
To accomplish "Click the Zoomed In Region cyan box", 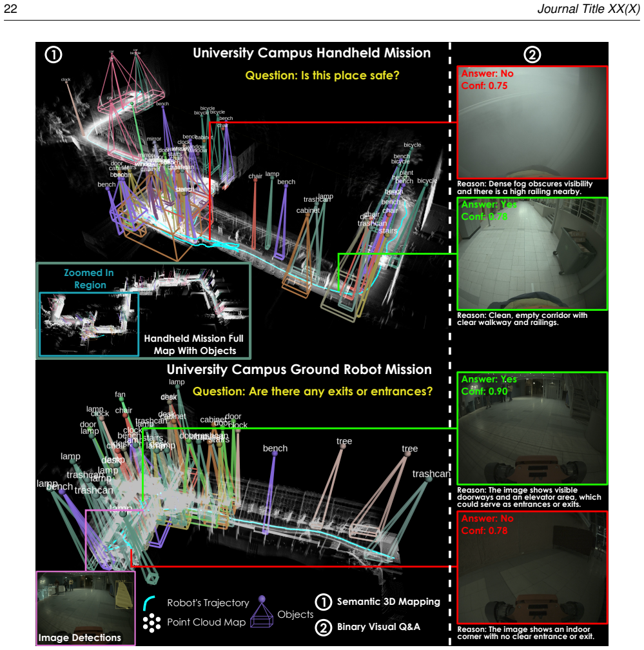I will [89, 324].
